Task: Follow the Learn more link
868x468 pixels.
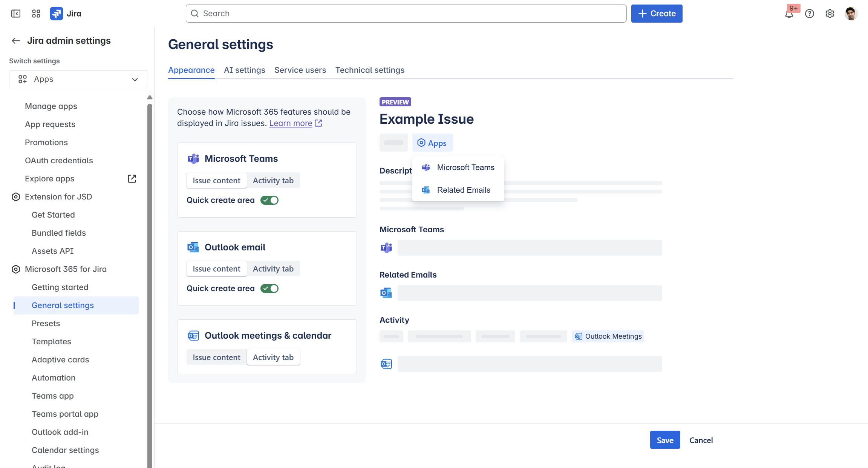Action: coord(291,123)
